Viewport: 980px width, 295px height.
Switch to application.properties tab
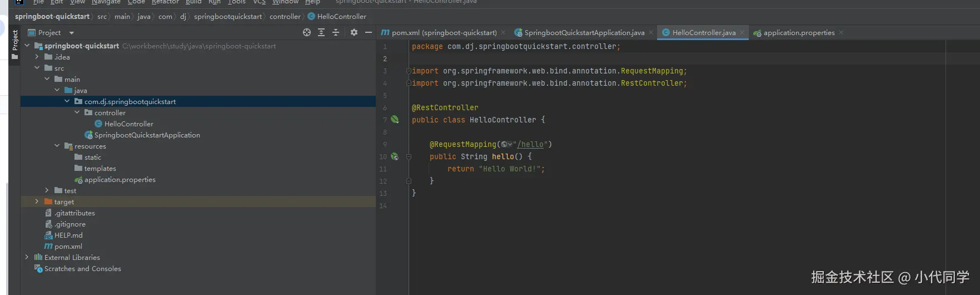point(799,32)
